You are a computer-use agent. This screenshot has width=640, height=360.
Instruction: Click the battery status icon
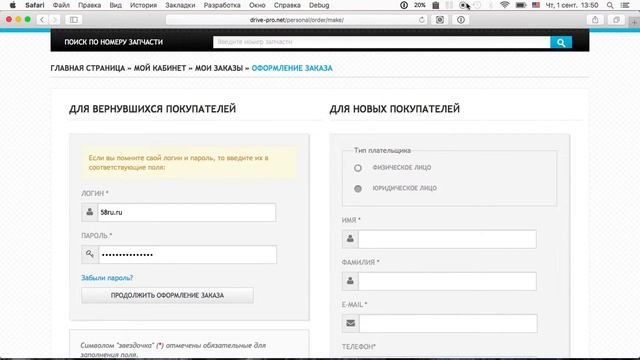point(521,5)
